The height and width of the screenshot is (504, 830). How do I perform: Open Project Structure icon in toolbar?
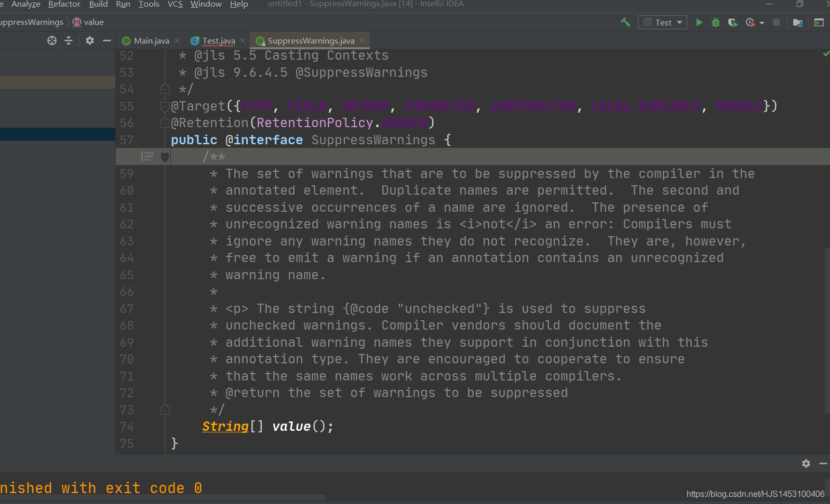click(x=798, y=22)
